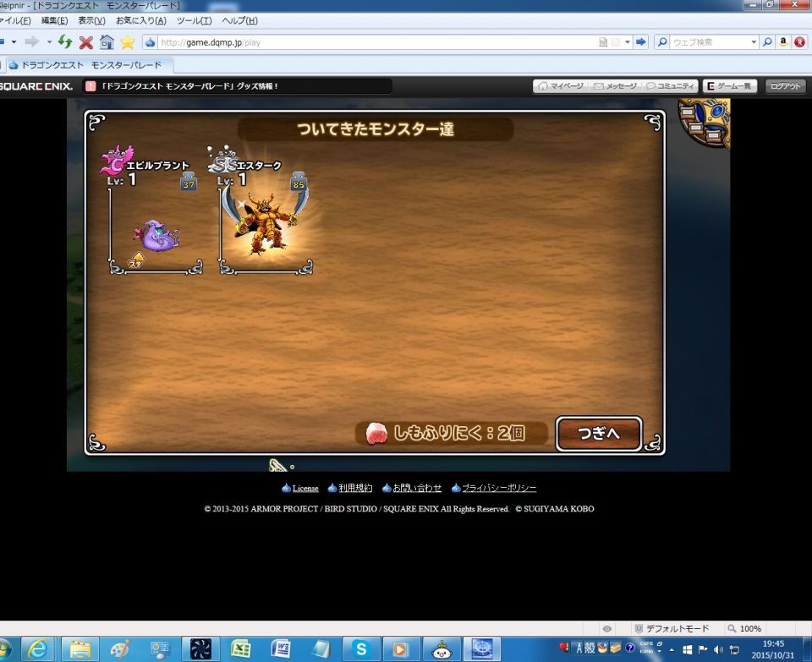Expand the Back button history dropdown

click(x=14, y=42)
